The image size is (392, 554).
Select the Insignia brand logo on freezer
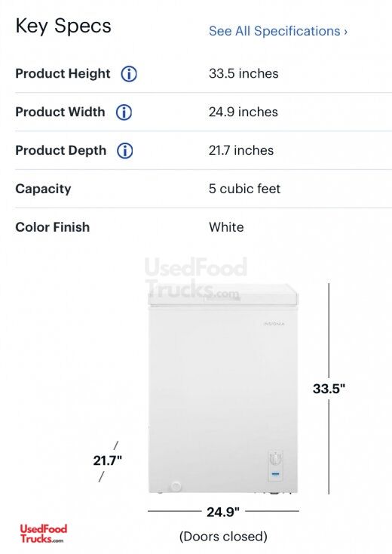274,324
